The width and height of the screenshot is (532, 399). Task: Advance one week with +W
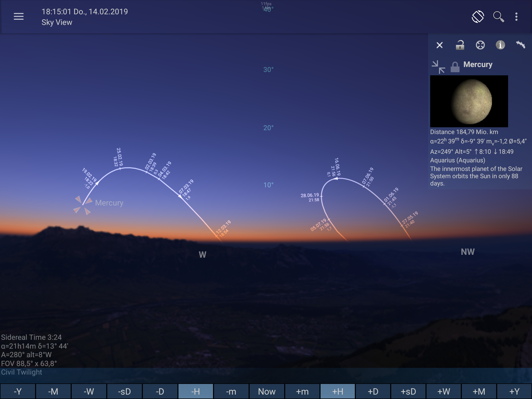pos(444,391)
